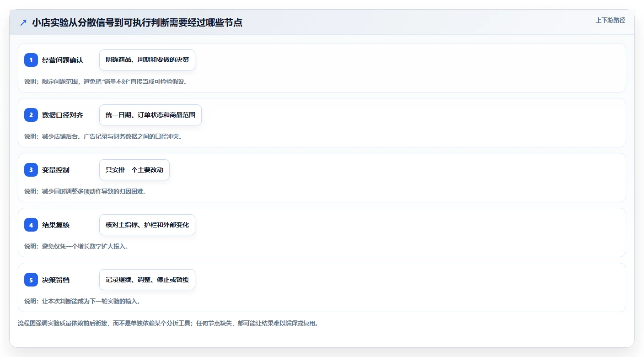The width and height of the screenshot is (644, 357).
Task: Click the note starting 限定问题范围
Action: tap(106, 81)
